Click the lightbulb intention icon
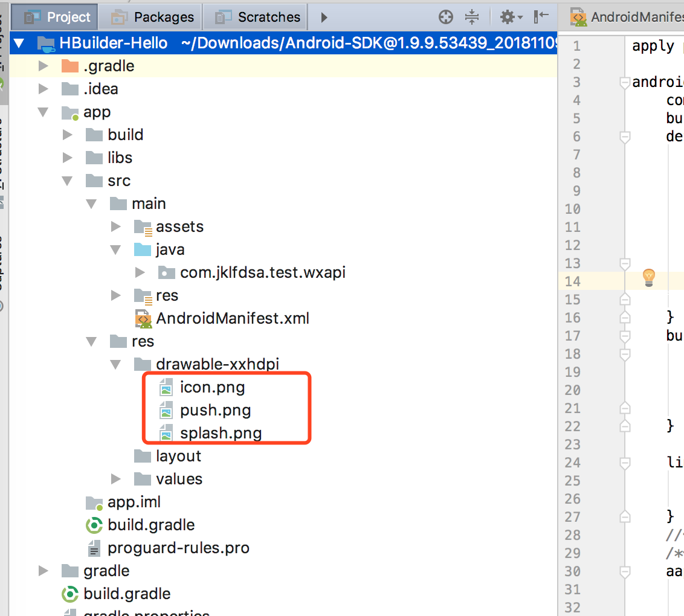Viewport: 684px width, 616px height. click(x=649, y=277)
